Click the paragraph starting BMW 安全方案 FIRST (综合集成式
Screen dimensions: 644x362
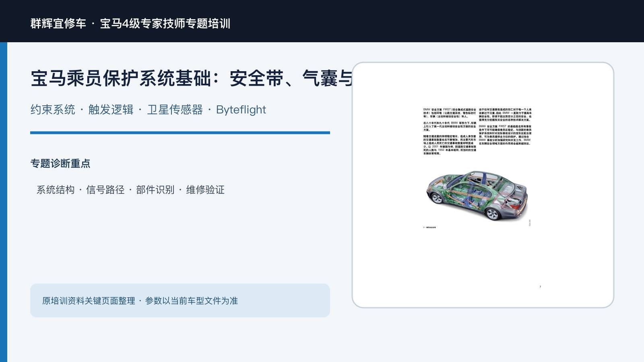click(x=449, y=113)
